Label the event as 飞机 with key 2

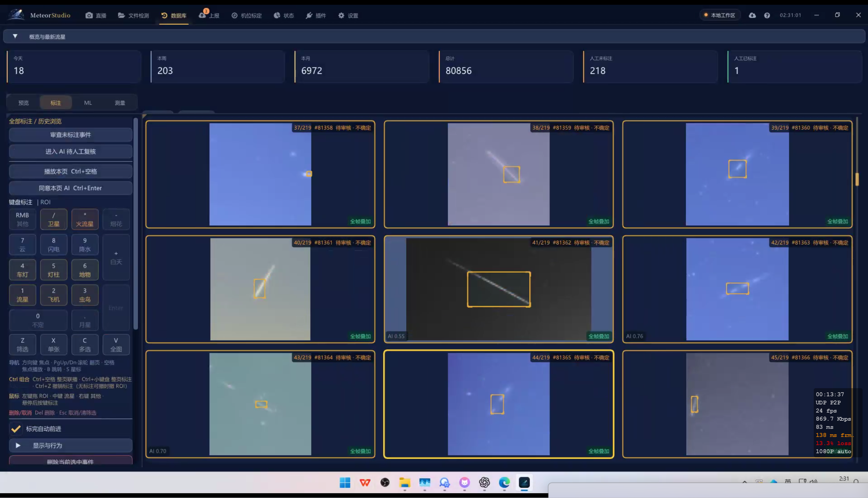click(53, 295)
